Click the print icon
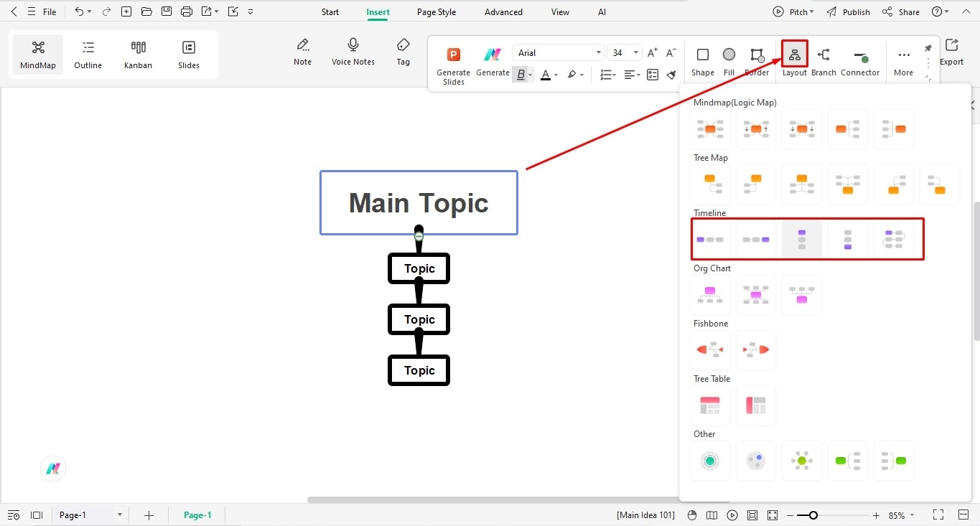The width and height of the screenshot is (980, 526). 187,11
